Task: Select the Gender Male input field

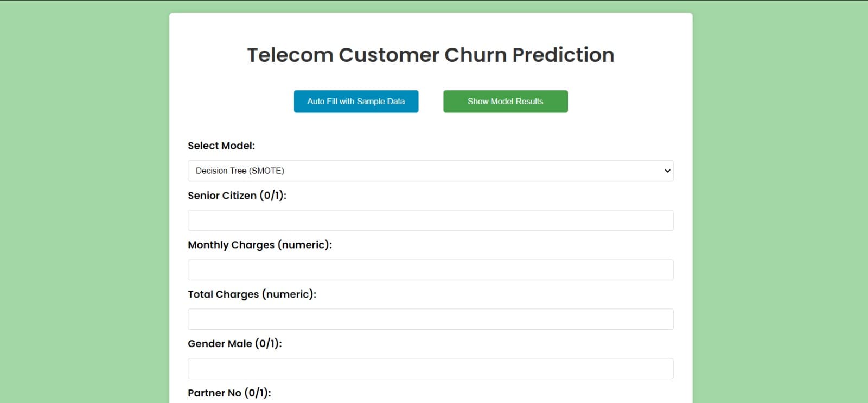Action: [430, 368]
